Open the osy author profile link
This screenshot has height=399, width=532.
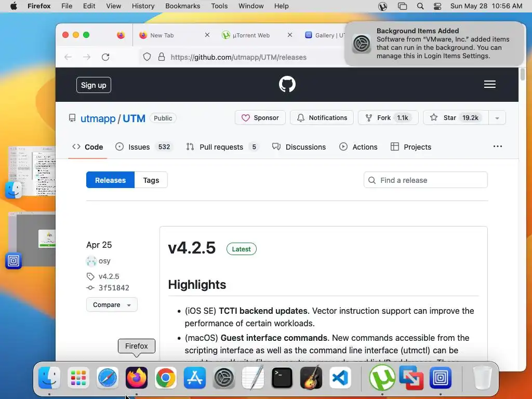[104, 261]
